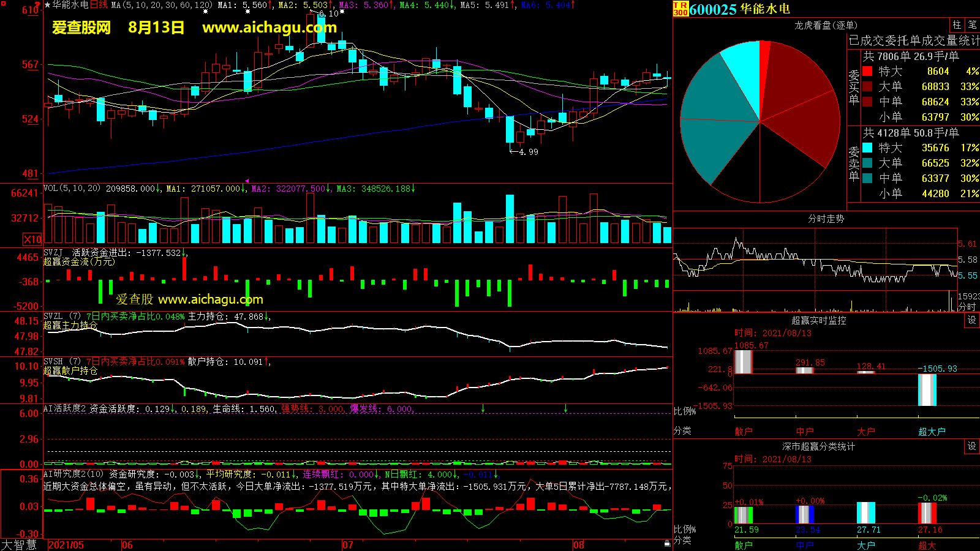This screenshot has width=980, height=551.
Task: Click the magenta triangle marker above volume pane
Action: 246,181
